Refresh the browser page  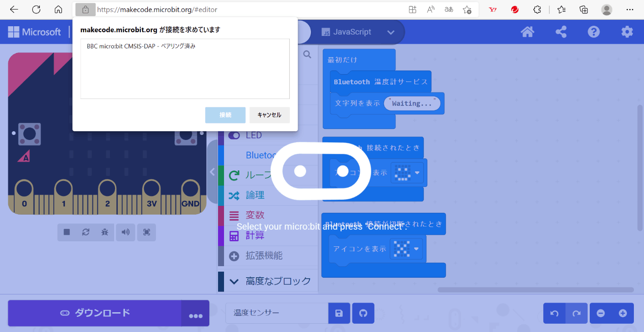click(x=36, y=9)
